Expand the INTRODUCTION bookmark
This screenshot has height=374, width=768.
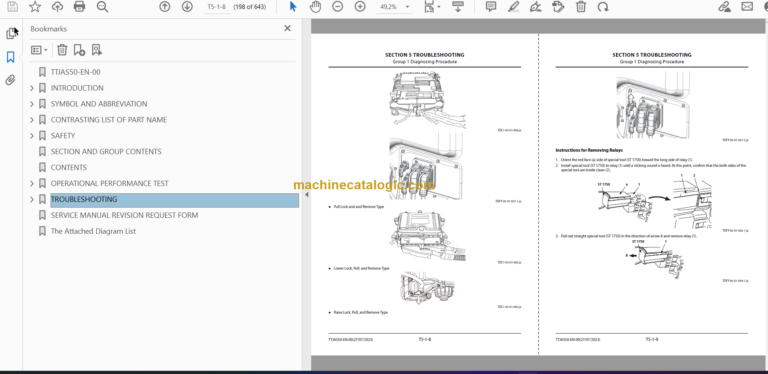click(32, 88)
